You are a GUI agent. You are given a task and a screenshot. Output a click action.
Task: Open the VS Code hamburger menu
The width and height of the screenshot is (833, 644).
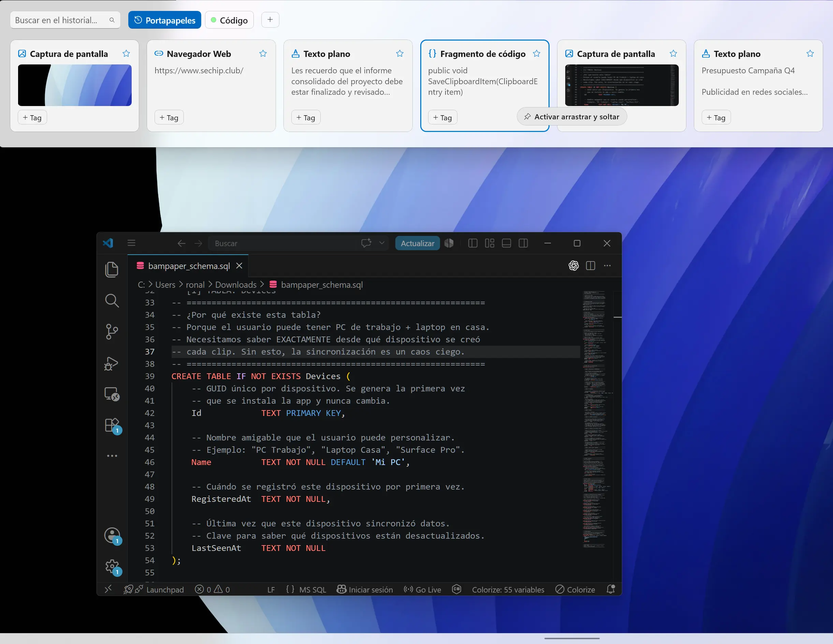point(131,243)
